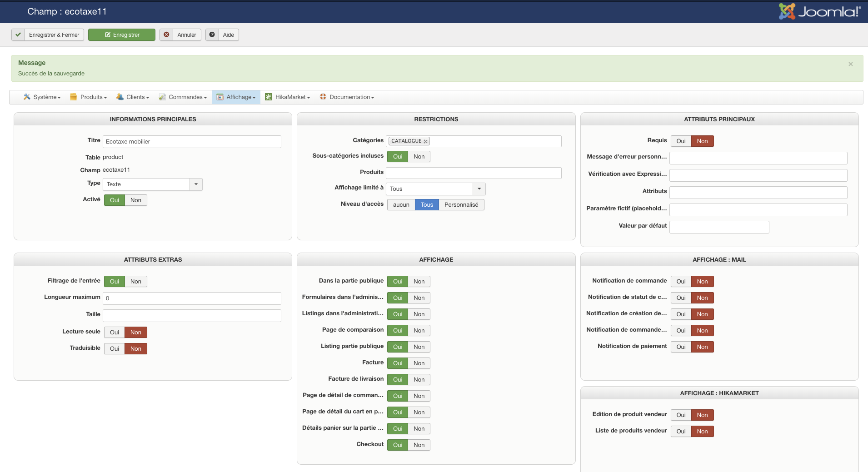The image size is (868, 472).
Task: Click the Message d'erreur personnalisé field
Action: point(758,158)
